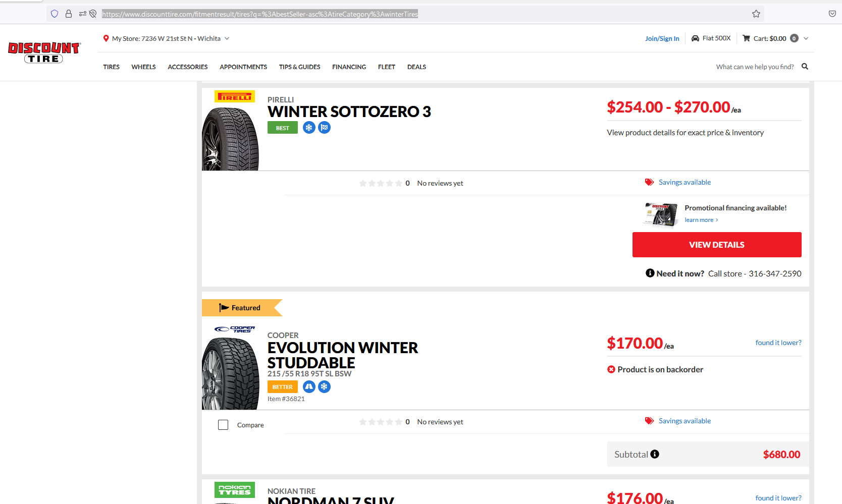
Task: Click the found it lower? link
Action: [778, 343]
